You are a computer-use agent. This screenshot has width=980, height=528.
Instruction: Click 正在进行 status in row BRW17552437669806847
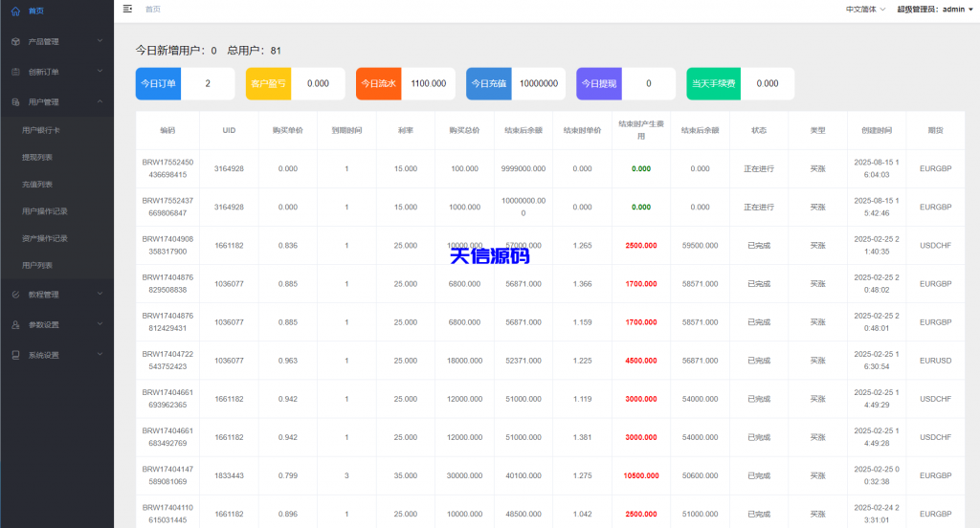tap(759, 207)
